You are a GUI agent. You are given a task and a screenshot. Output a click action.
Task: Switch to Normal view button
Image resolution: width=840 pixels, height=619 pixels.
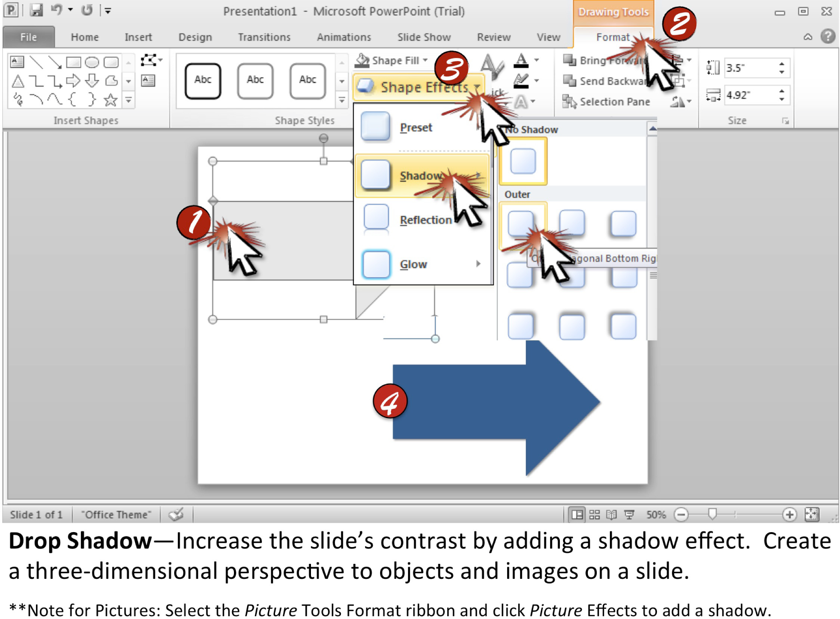click(577, 514)
